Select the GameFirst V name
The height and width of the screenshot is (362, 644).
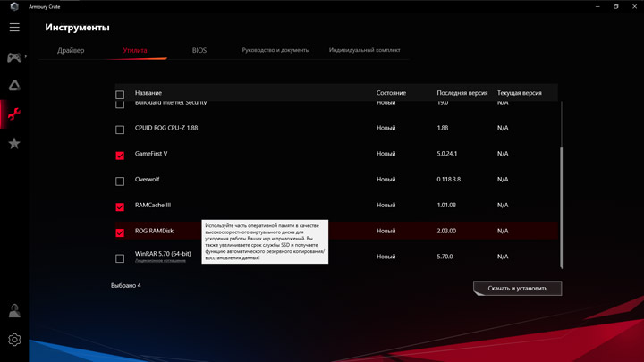coord(151,154)
